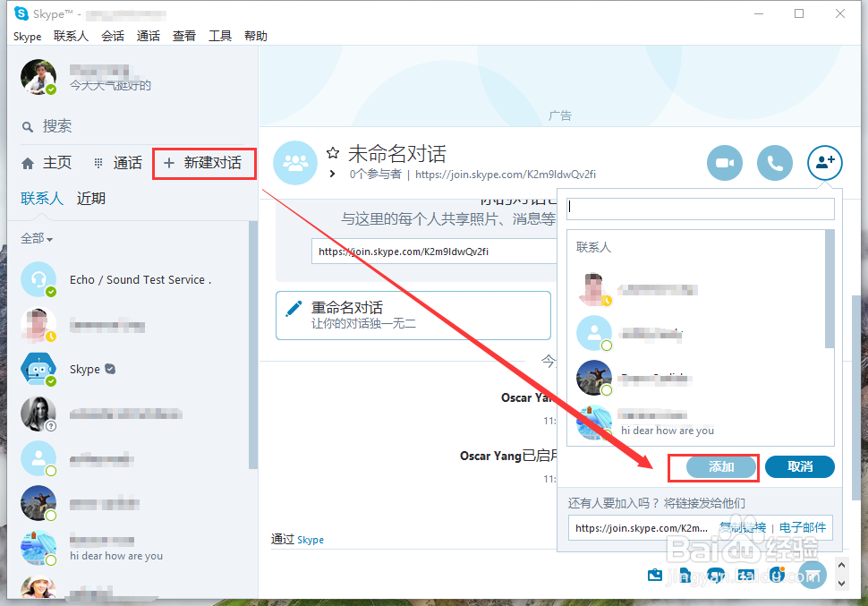Open the Skype menu
The height and width of the screenshot is (606, 868).
point(27,36)
